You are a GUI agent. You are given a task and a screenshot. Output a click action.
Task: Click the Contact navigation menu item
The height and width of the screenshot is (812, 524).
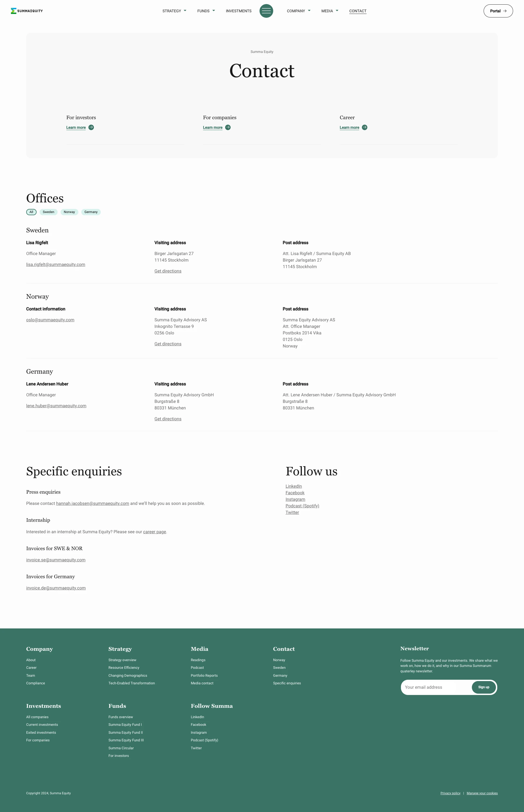pos(358,11)
